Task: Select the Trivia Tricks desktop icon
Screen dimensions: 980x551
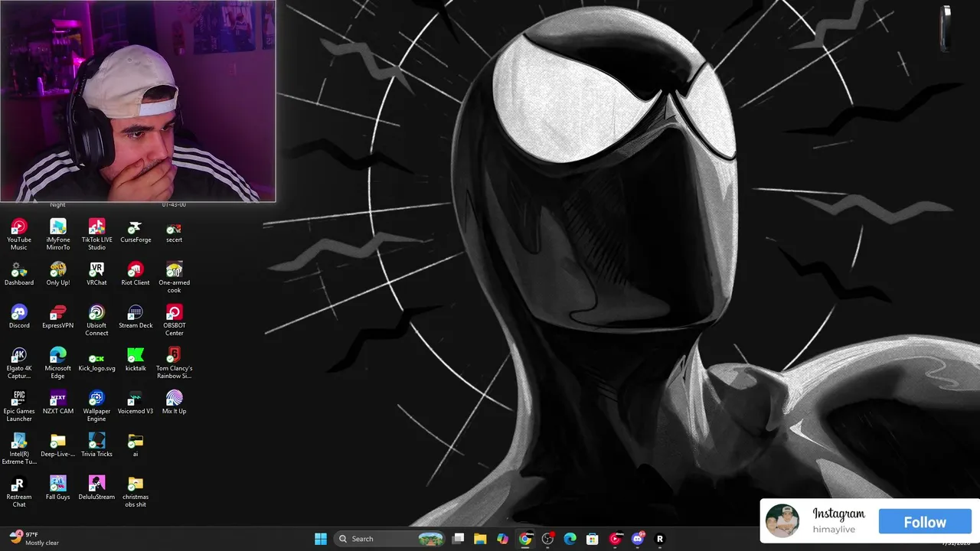Action: click(x=96, y=445)
